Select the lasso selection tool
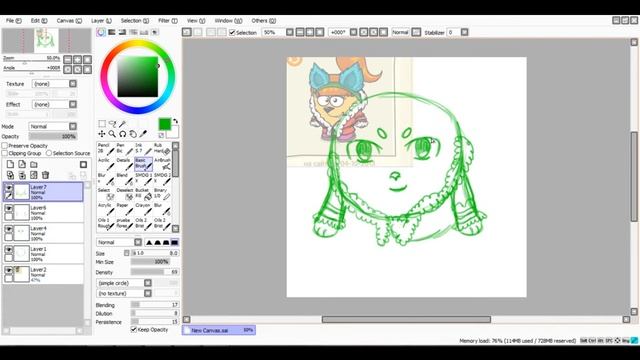The width and height of the screenshot is (640, 360). coord(112,123)
